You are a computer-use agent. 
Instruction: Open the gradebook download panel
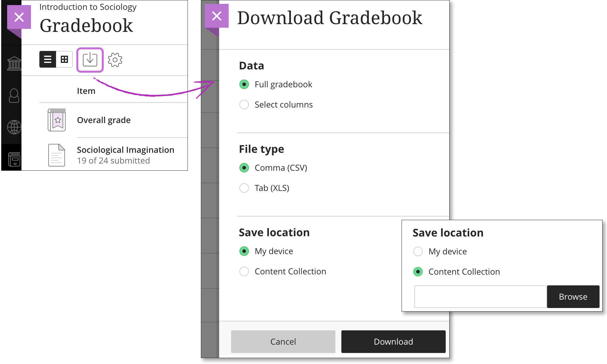click(x=90, y=60)
